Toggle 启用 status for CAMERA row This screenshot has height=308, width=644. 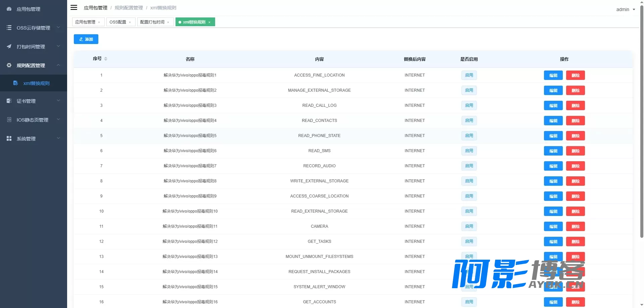(469, 226)
